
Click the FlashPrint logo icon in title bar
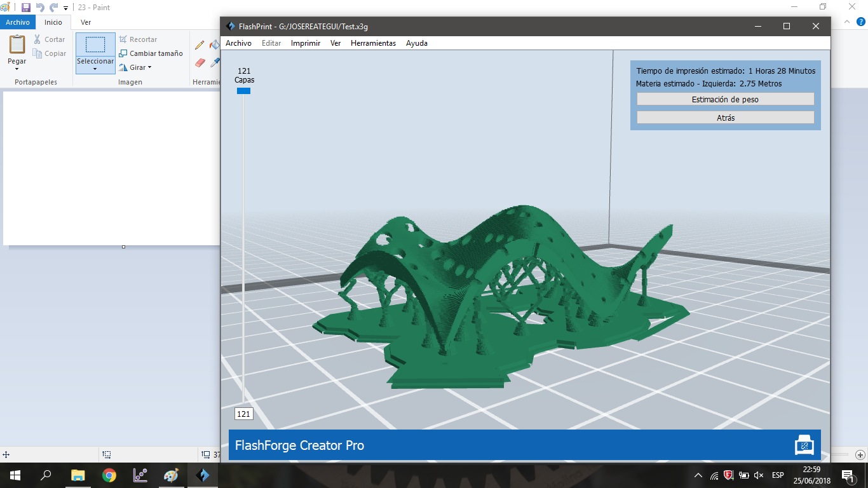[231, 26]
